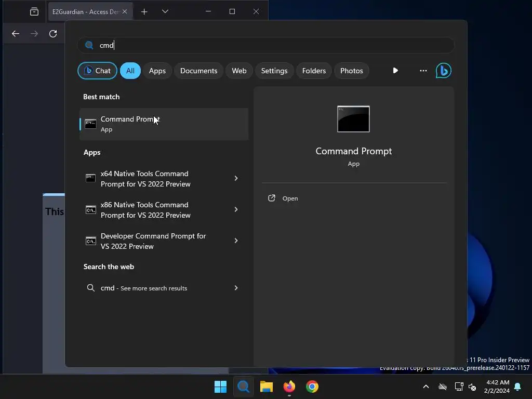Open a new tab in the browser window
Screen dimensions: 532x399
144,11
